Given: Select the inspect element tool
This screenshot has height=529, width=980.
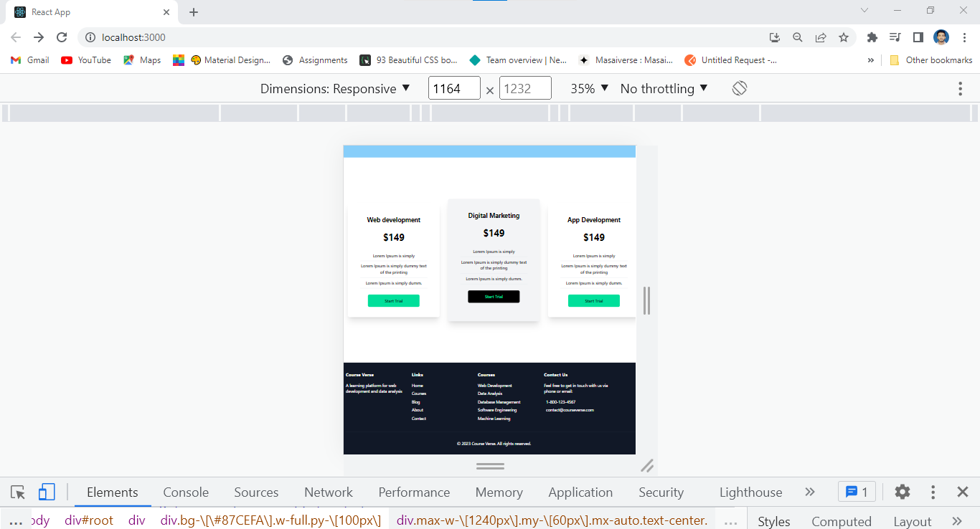Looking at the screenshot, I should [x=17, y=492].
